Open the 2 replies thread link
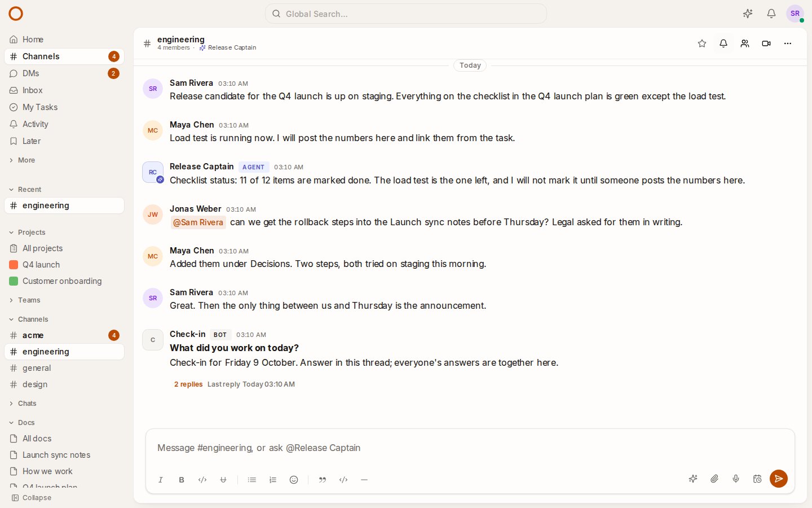This screenshot has width=812, height=508. click(188, 384)
